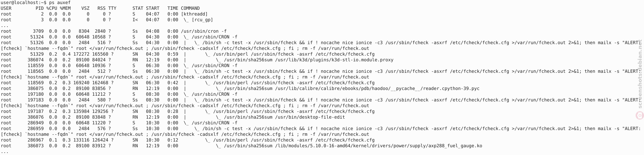Click the user@localhost prompt

(x=24, y=3)
